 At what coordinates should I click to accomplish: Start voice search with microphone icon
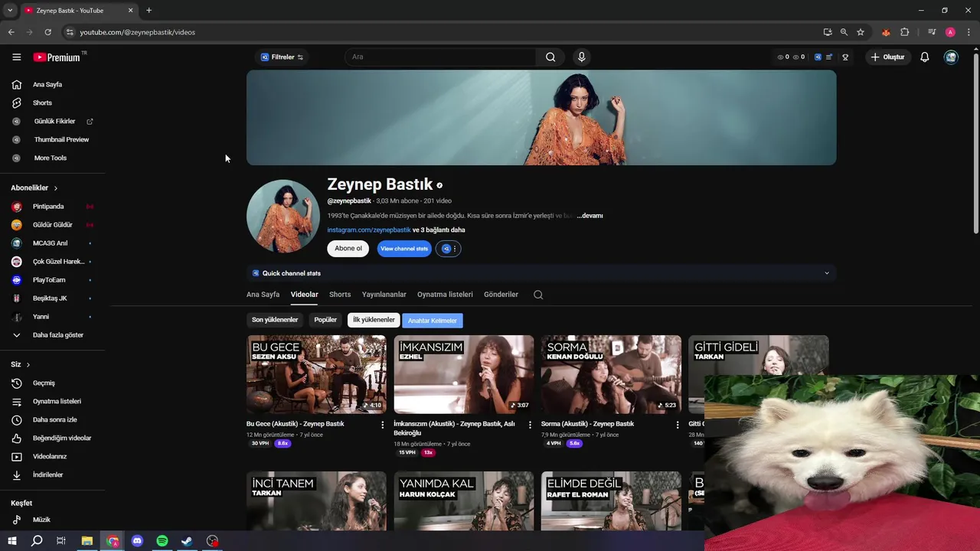(x=582, y=57)
